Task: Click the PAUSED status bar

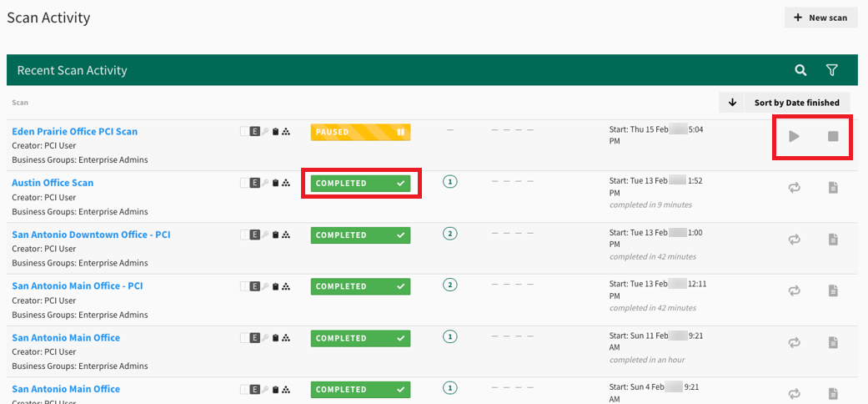Action: pos(360,132)
